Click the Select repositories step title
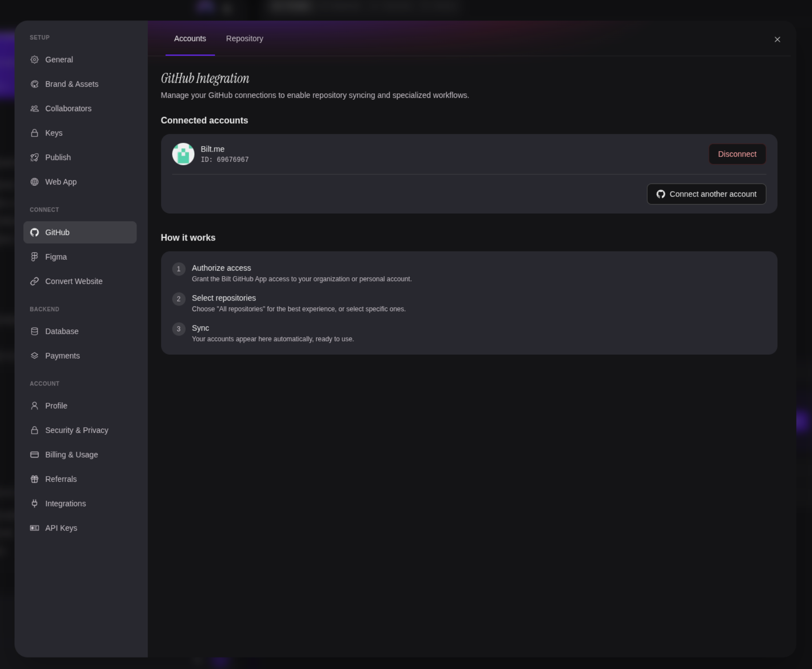 (224, 298)
